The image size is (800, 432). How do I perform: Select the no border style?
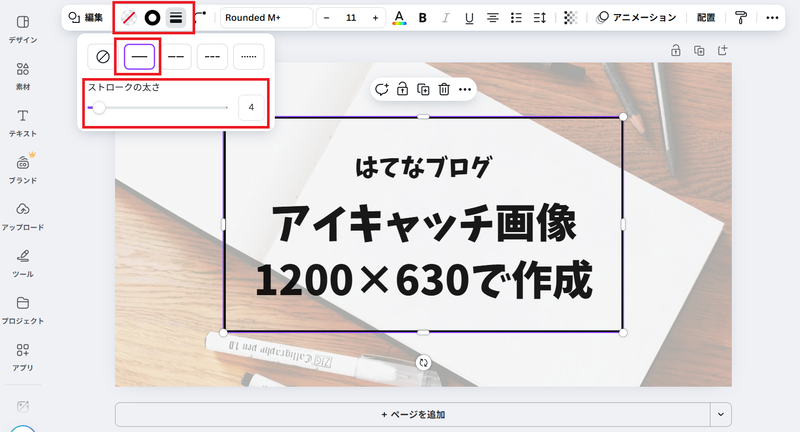click(x=103, y=56)
